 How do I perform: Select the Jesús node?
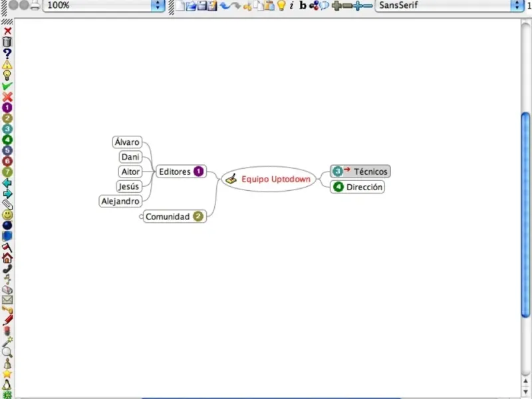pos(129,187)
